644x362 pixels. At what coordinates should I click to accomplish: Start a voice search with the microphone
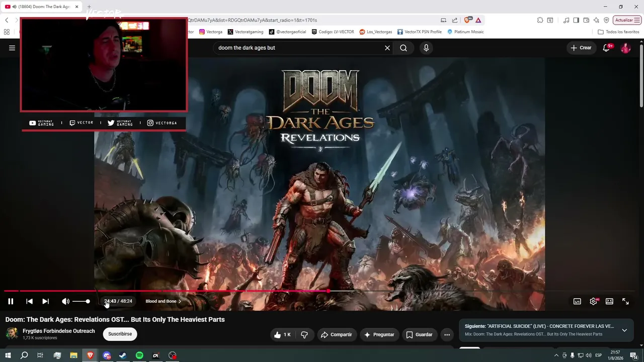[x=426, y=48]
